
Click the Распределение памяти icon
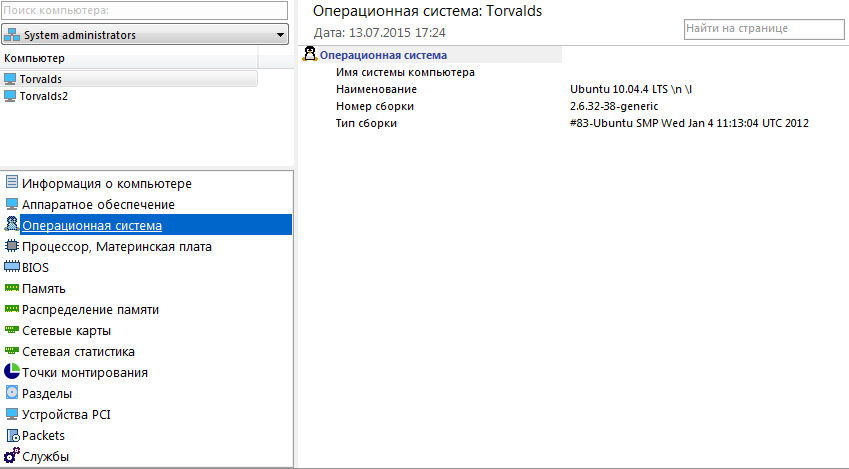pos(12,309)
